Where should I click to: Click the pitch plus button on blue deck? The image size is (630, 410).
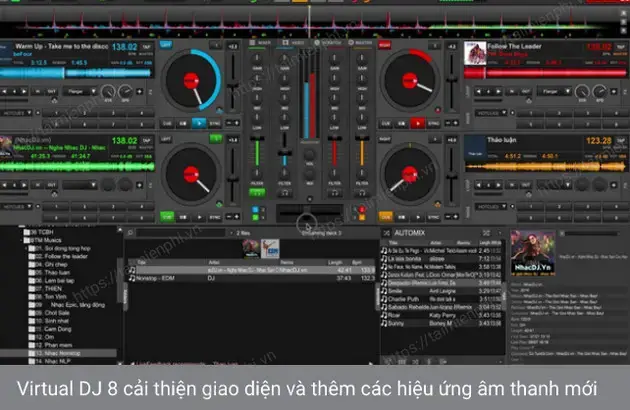[237, 123]
